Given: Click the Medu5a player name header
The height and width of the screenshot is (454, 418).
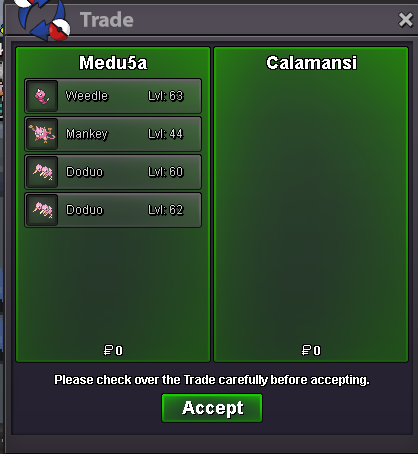Looking at the screenshot, I should [x=113, y=63].
